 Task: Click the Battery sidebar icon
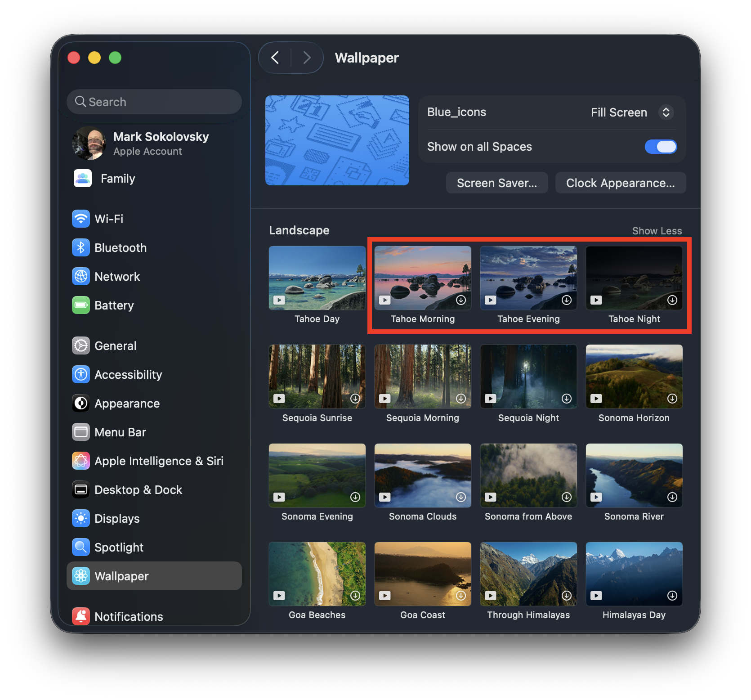[x=81, y=305]
